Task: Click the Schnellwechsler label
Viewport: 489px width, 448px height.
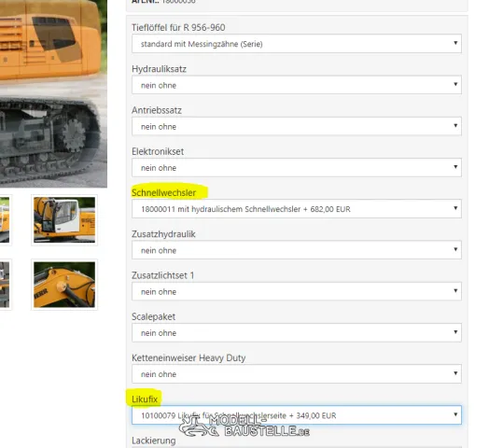Action: [x=163, y=193]
